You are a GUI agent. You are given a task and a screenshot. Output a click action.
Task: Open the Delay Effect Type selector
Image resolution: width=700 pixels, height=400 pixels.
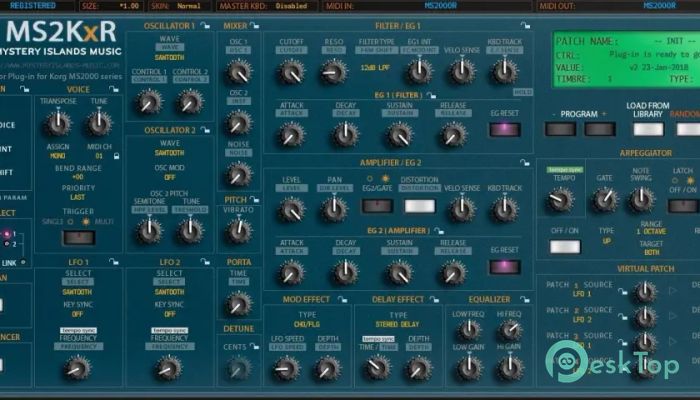tap(397, 324)
